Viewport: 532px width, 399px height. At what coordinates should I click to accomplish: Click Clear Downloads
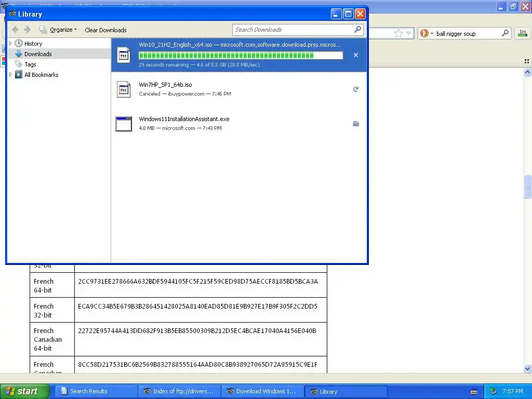[105, 30]
